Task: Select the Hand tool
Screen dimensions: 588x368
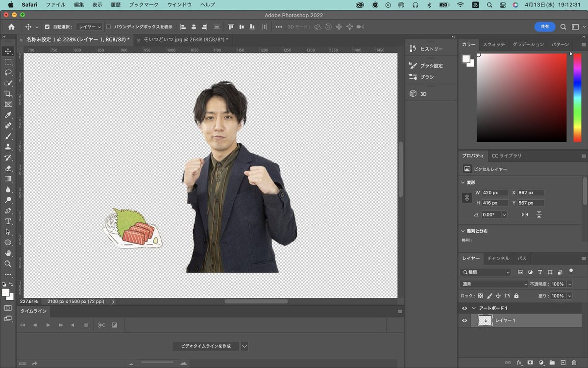Action: pyautogui.click(x=8, y=253)
